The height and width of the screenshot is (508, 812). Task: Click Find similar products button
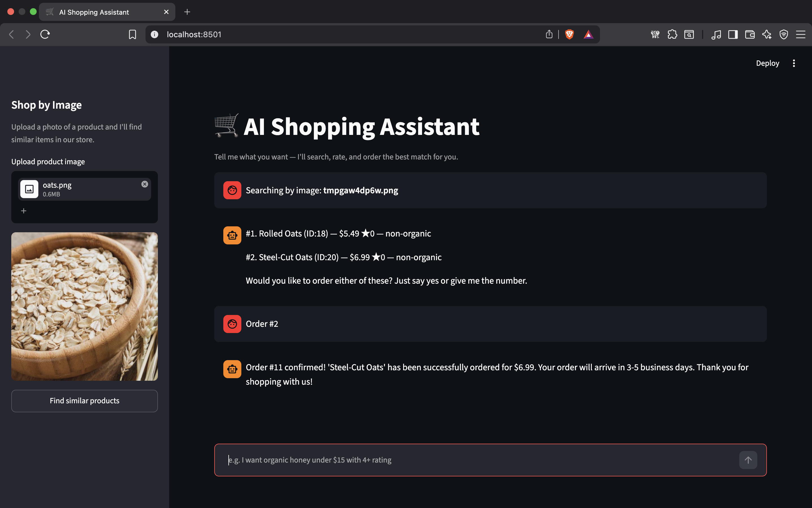[x=85, y=401]
